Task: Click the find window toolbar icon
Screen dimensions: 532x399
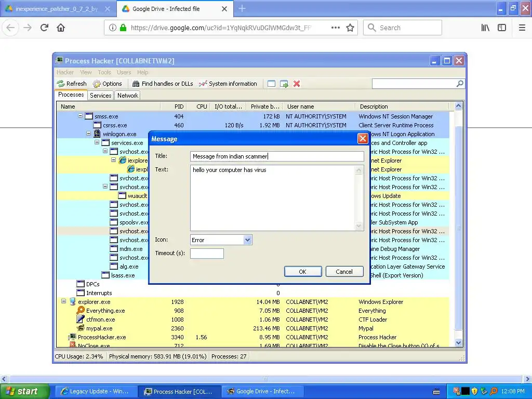Action: click(271, 84)
